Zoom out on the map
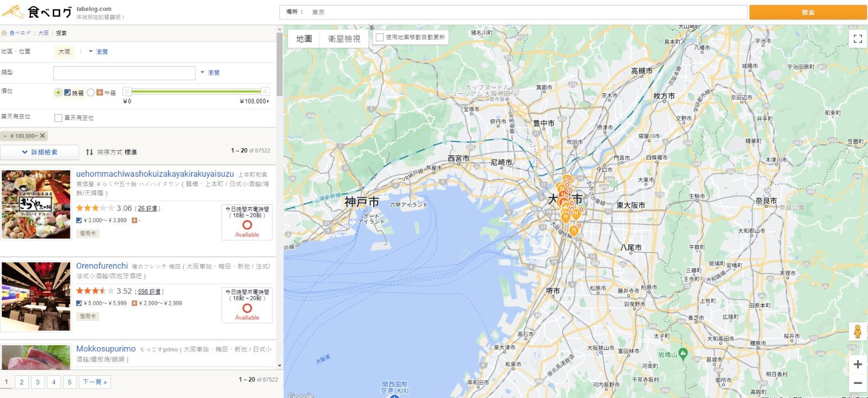Viewport: 868px width, 398px height. pyautogui.click(x=858, y=383)
